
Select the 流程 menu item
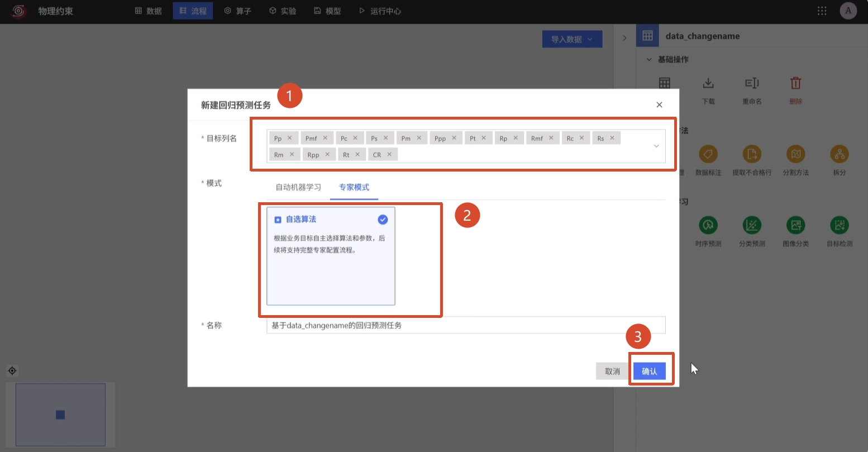[193, 11]
